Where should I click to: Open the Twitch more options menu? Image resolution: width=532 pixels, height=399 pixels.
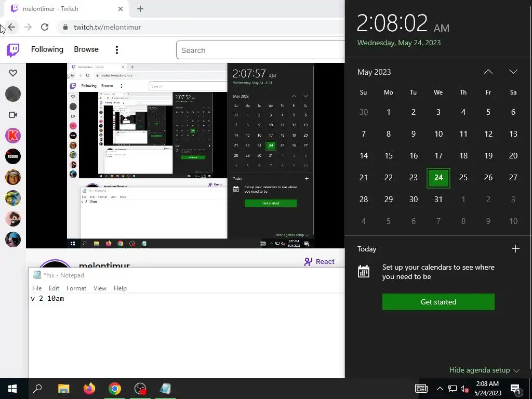(117, 50)
